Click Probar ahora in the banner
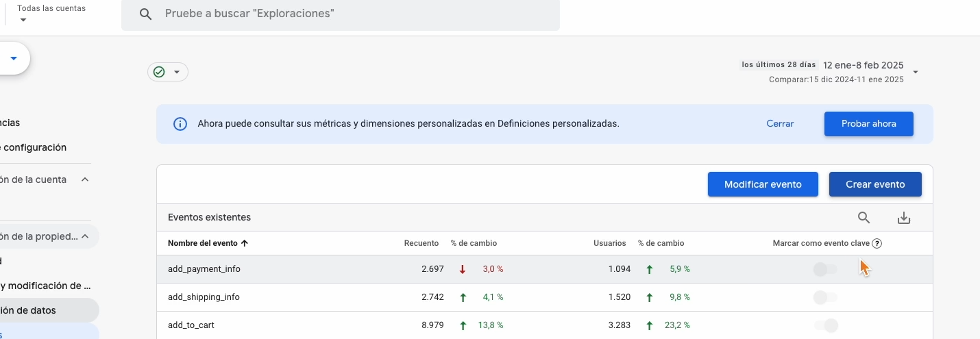Image resolution: width=980 pixels, height=339 pixels. [868, 124]
